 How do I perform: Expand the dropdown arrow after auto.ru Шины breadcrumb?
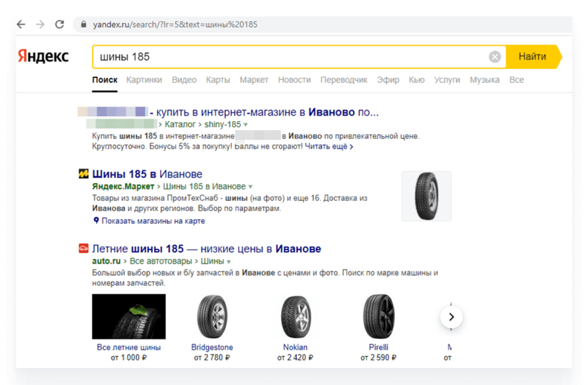[x=229, y=262]
